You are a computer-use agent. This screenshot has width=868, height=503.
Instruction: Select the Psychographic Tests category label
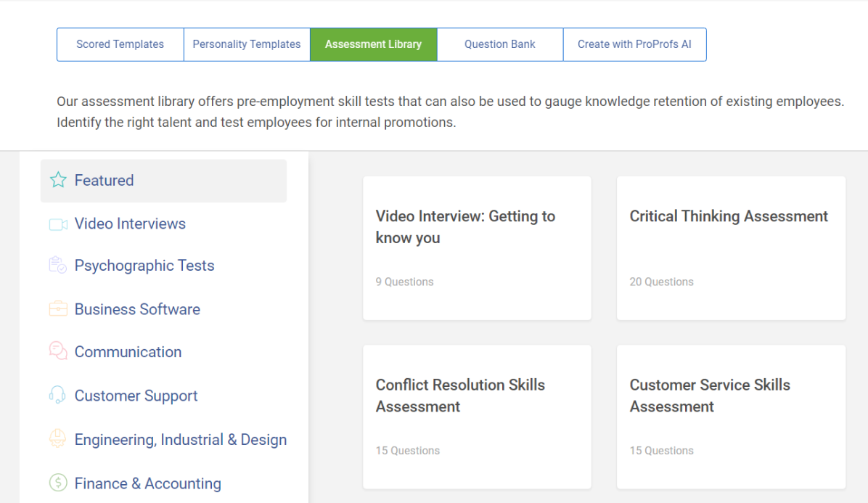(144, 266)
